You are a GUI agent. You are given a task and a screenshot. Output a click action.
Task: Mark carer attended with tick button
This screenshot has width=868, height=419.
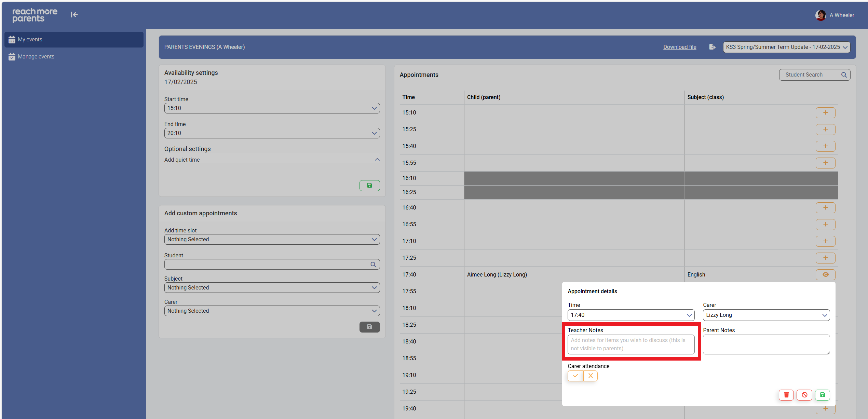(575, 376)
